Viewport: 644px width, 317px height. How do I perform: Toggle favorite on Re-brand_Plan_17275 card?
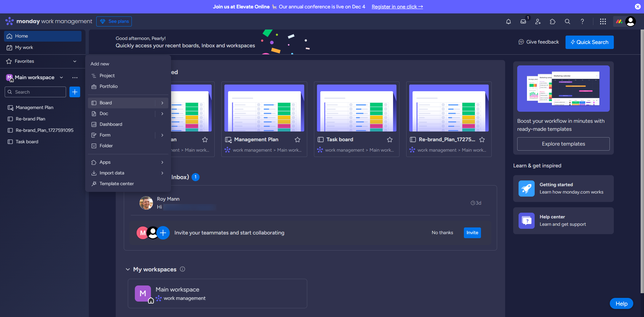pyautogui.click(x=482, y=140)
